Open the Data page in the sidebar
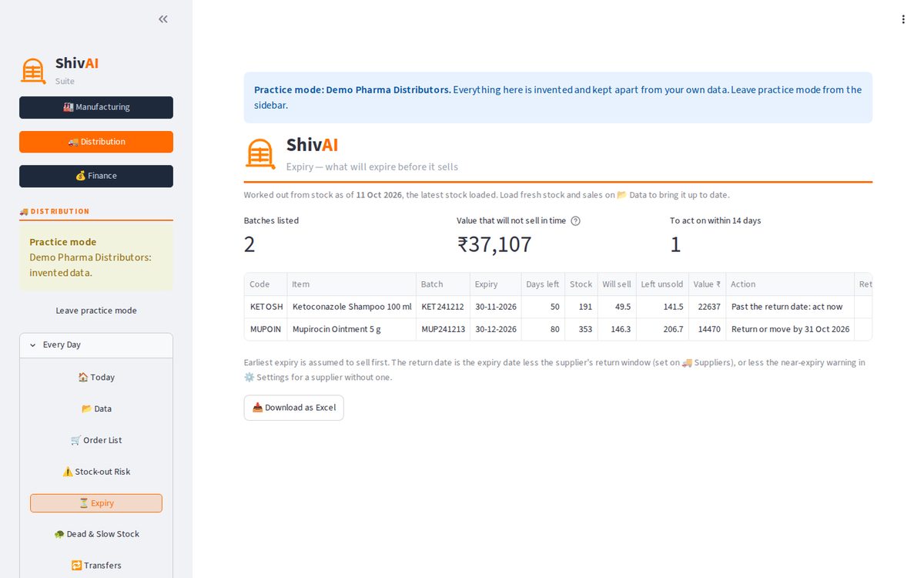924x578 pixels. [x=96, y=409]
